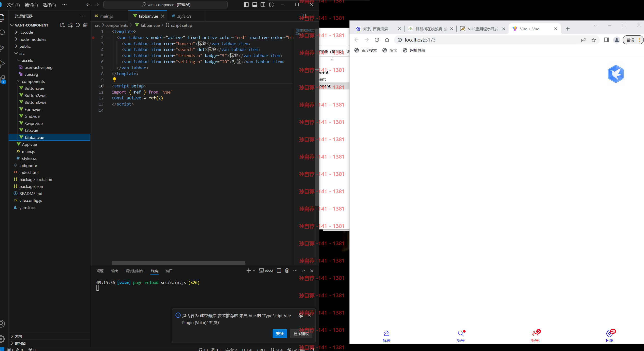Refresh the explorer file tree
644x351 pixels.
78,25
